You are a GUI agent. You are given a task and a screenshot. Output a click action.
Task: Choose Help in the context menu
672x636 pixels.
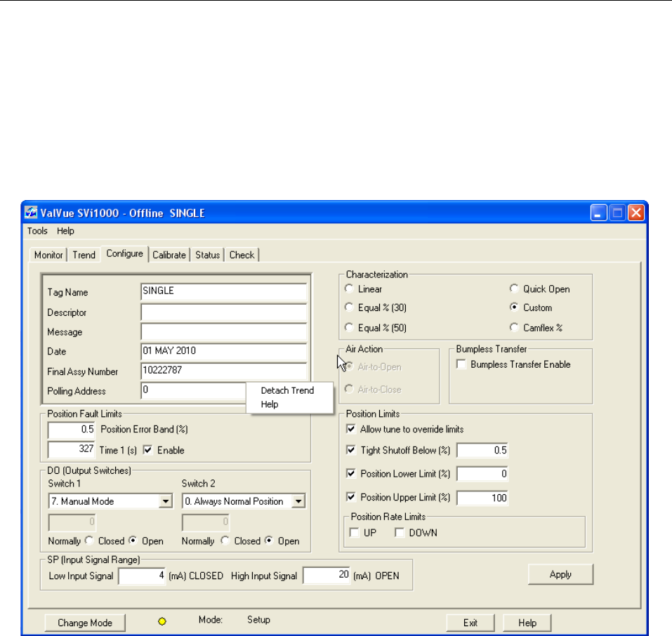tap(270, 404)
